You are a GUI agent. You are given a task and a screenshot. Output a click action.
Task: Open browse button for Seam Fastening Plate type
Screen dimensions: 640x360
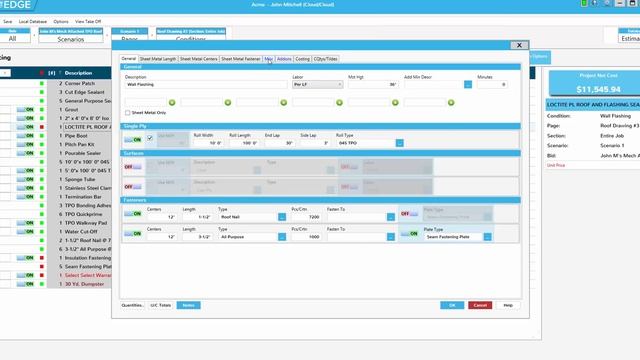click(487, 237)
